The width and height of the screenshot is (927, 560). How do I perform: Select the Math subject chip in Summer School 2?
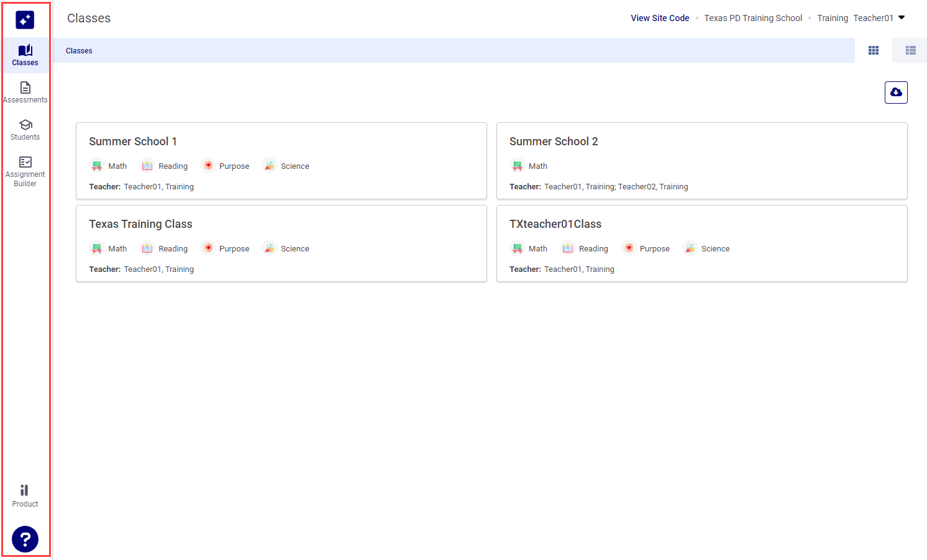pos(529,165)
